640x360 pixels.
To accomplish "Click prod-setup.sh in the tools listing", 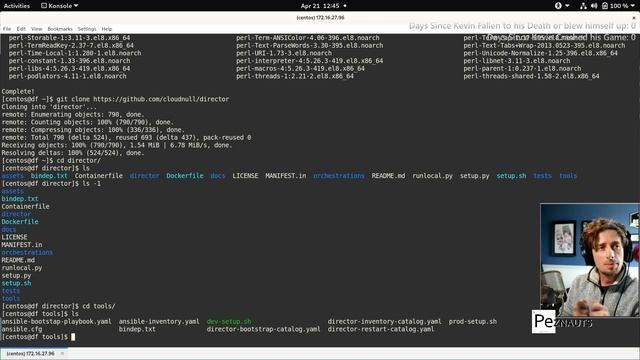I will tap(473, 322).
